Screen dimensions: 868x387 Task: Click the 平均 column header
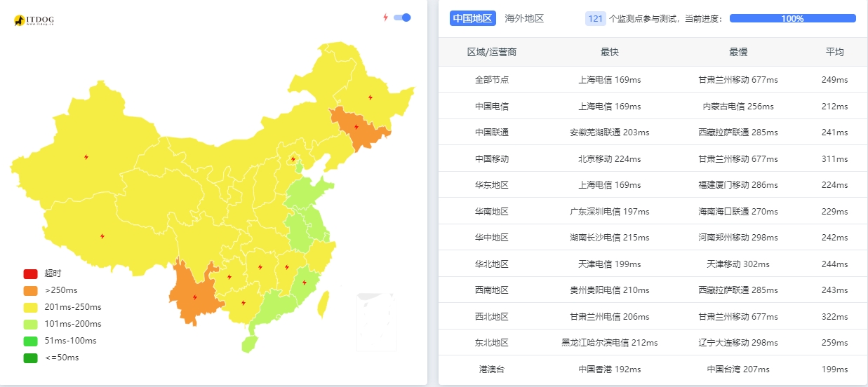834,52
